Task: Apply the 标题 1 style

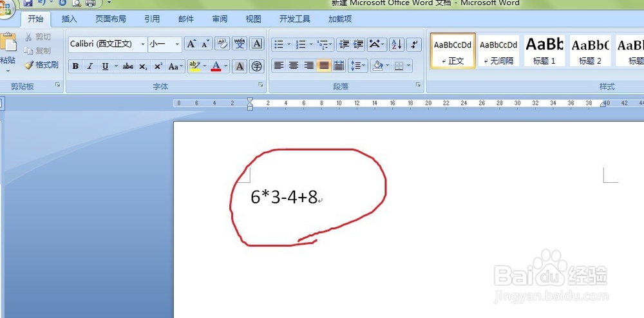Action: click(x=544, y=50)
